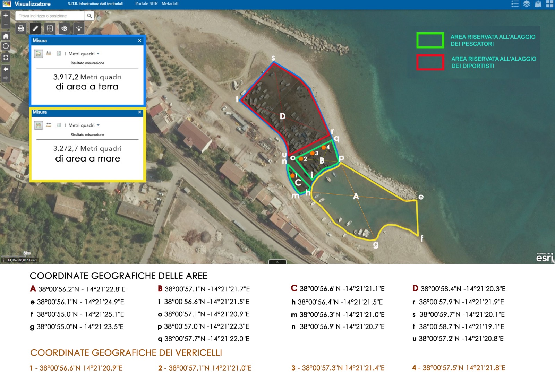555x392 pixels.
Task: Toggle distance measure tool in blue-bordered Misura panel
Action: (49, 54)
